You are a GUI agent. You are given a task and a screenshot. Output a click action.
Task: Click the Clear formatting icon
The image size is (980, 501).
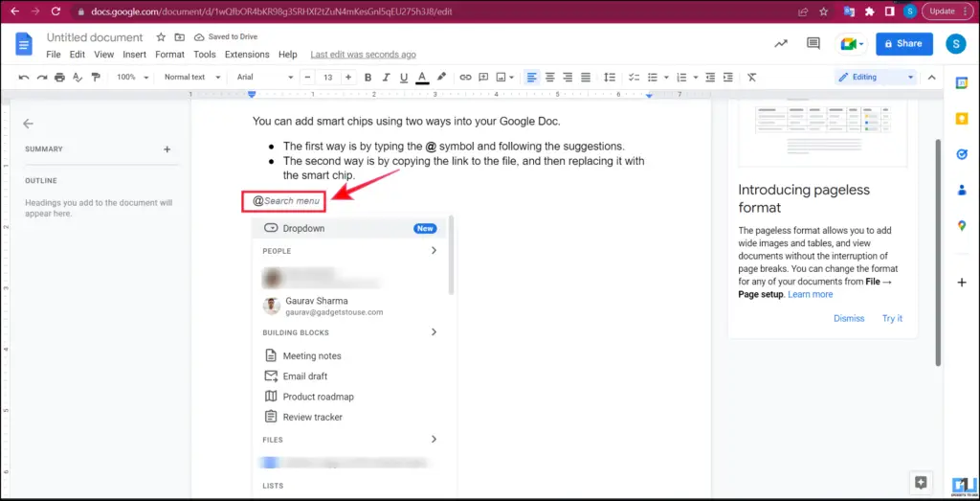point(752,78)
